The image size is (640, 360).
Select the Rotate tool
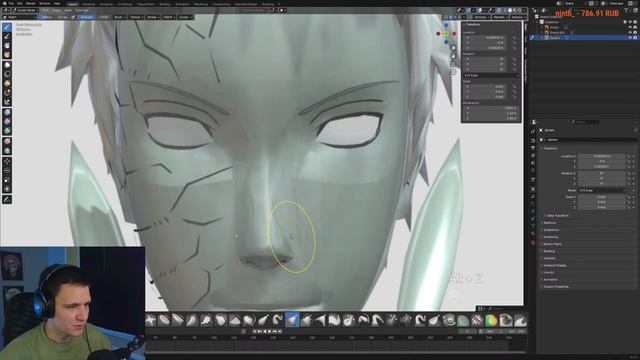tap(7, 171)
